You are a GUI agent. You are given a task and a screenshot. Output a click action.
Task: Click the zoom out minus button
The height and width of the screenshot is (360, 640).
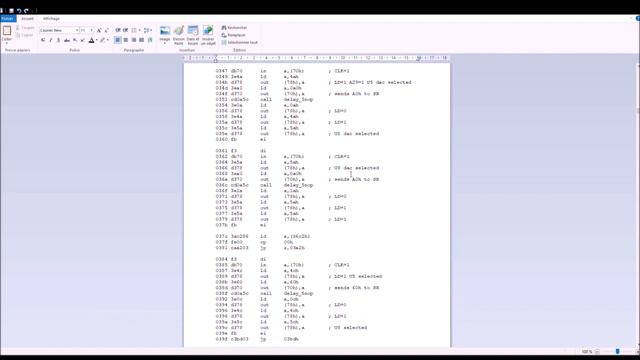point(597,351)
